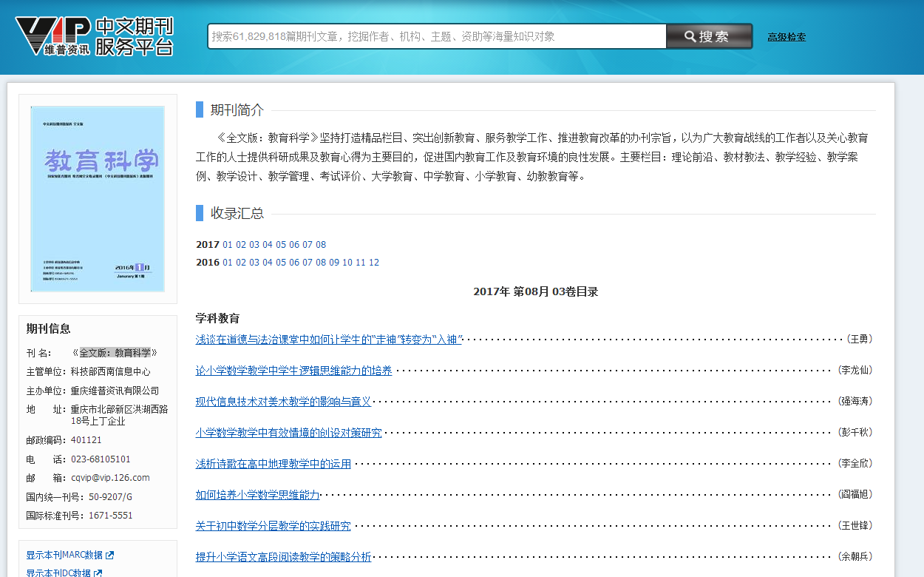Viewport: 924px width, 577px height.
Task: Select issue 08 of year 2017
Action: 321,245
